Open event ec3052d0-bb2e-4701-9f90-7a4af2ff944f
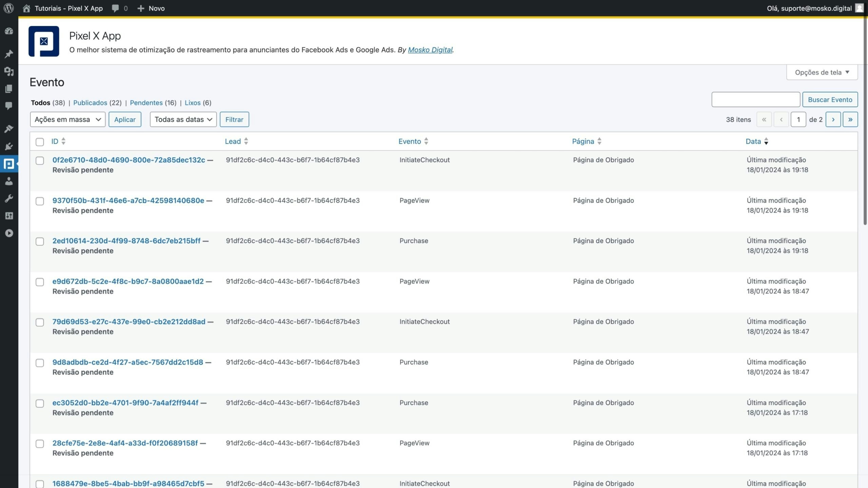 (x=125, y=403)
